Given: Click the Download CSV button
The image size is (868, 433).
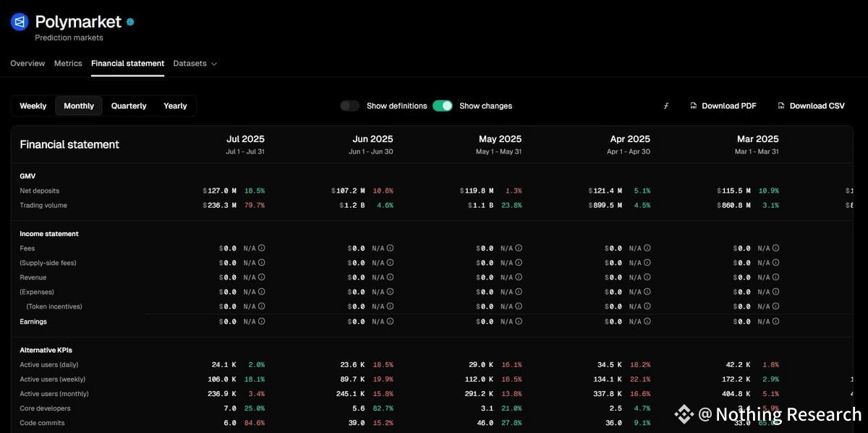Looking at the screenshot, I should (x=811, y=106).
